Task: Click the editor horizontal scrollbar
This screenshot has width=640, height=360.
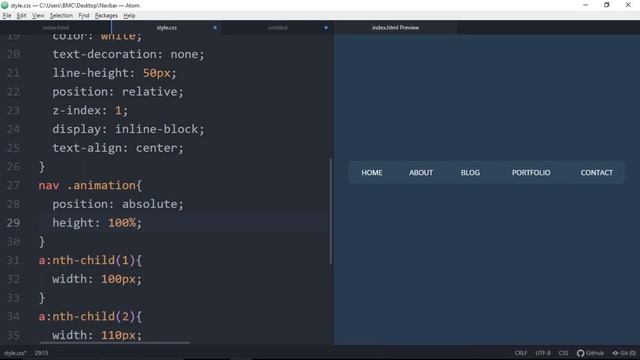Action: pos(115,343)
